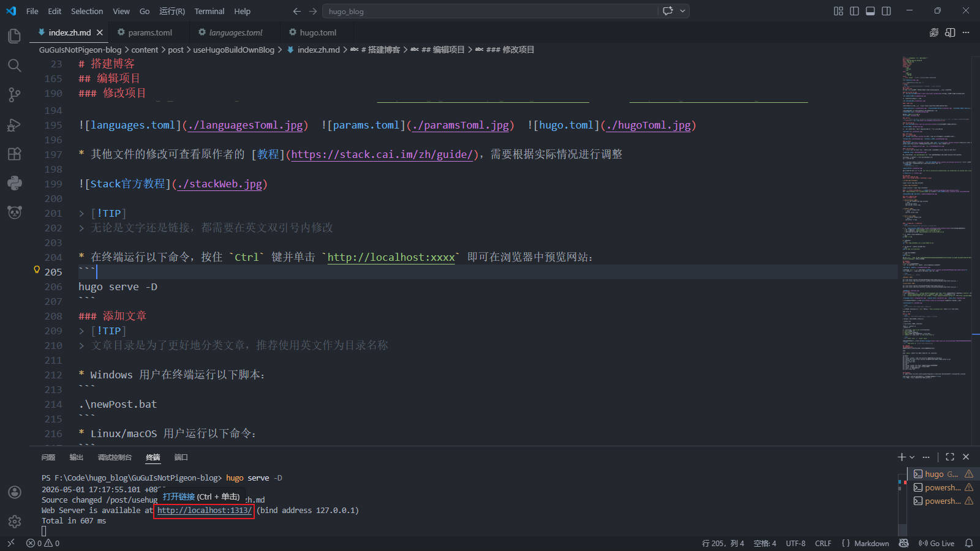This screenshot has height=551, width=980.
Task: Open the File menu
Action: tap(32, 11)
